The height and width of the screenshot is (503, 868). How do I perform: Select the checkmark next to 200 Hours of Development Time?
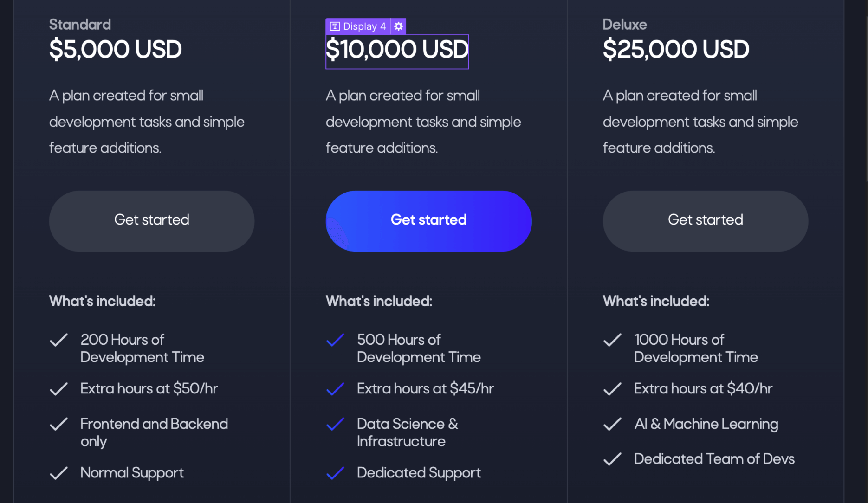coord(59,340)
